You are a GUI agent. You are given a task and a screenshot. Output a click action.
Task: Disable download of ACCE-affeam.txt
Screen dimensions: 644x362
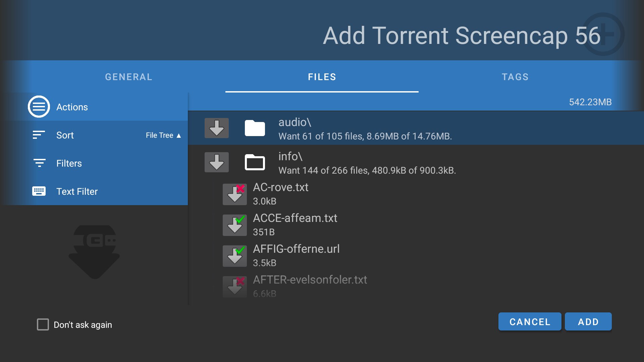click(x=235, y=225)
